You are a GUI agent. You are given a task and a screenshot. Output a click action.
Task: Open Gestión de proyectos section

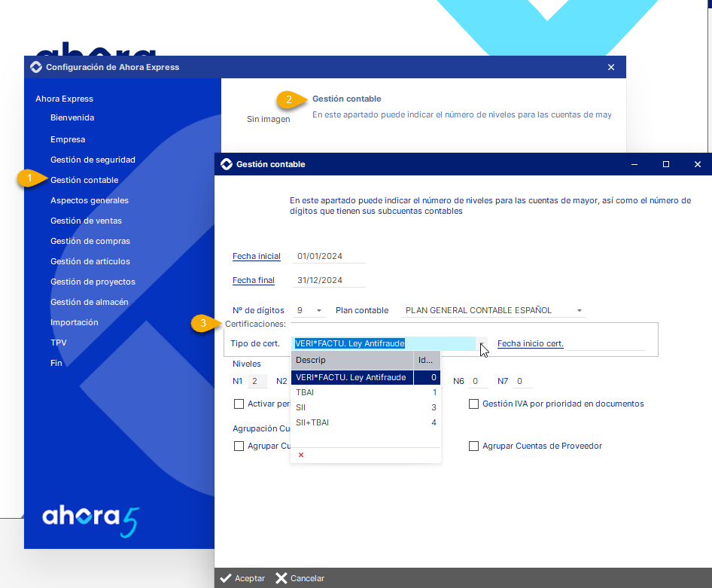click(x=93, y=282)
